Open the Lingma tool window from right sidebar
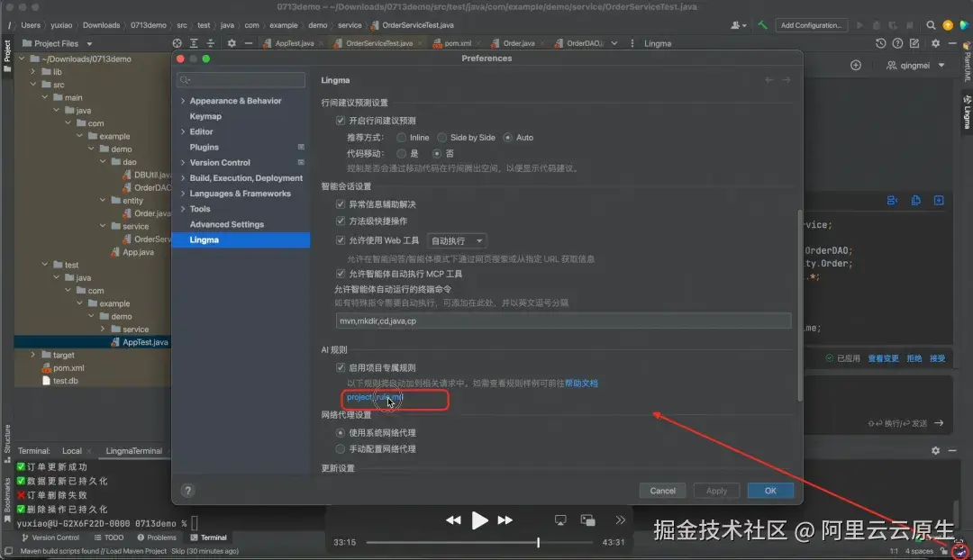This screenshot has height=560, width=973. (967, 112)
